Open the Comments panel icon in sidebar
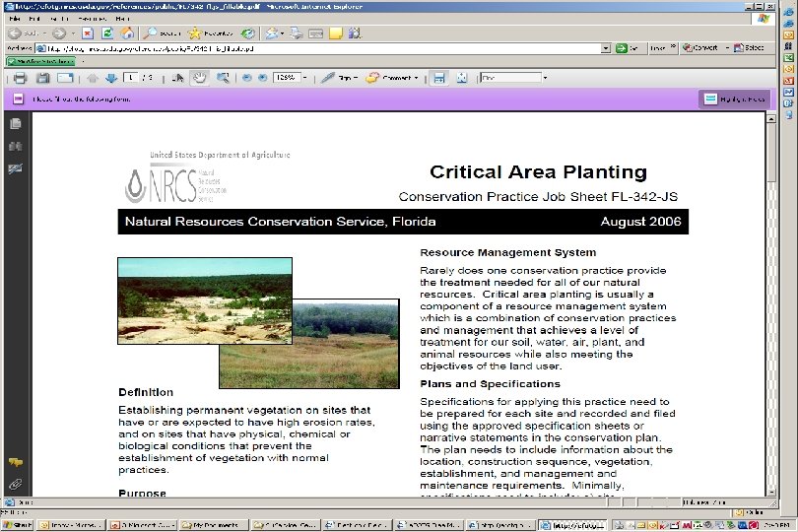The width and height of the screenshot is (798, 532). point(15,462)
